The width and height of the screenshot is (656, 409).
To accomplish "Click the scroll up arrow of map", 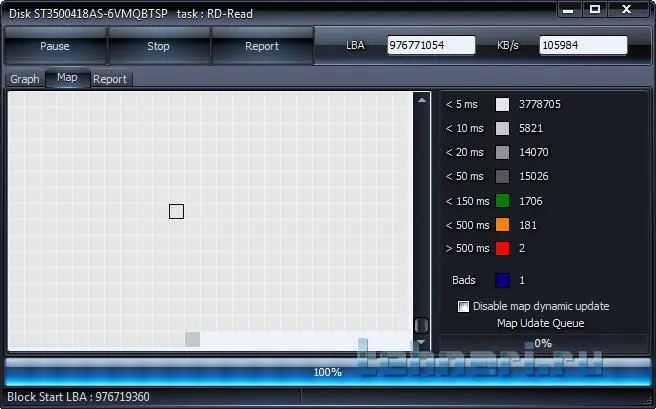I will click(x=422, y=100).
